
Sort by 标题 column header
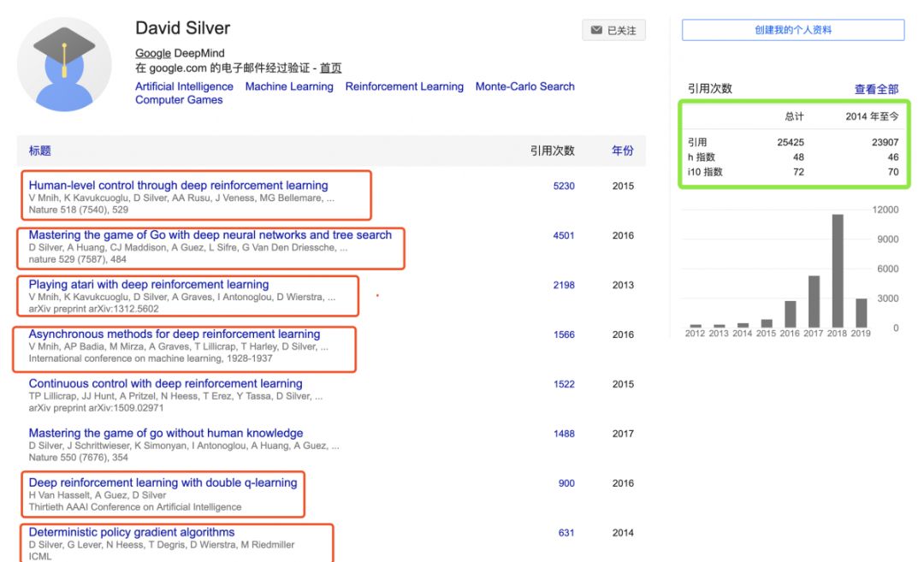[40, 151]
